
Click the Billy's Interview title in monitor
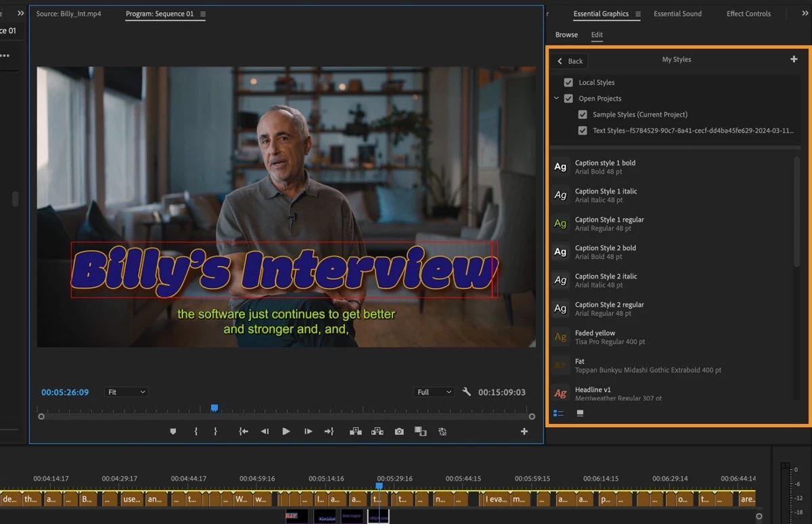pos(284,270)
